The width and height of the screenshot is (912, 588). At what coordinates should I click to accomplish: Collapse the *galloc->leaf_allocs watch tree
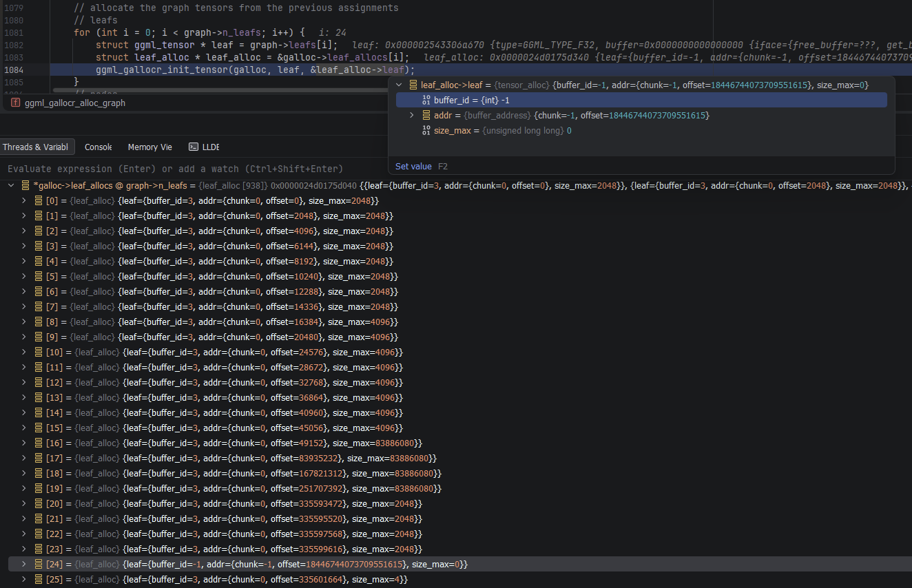click(x=11, y=185)
